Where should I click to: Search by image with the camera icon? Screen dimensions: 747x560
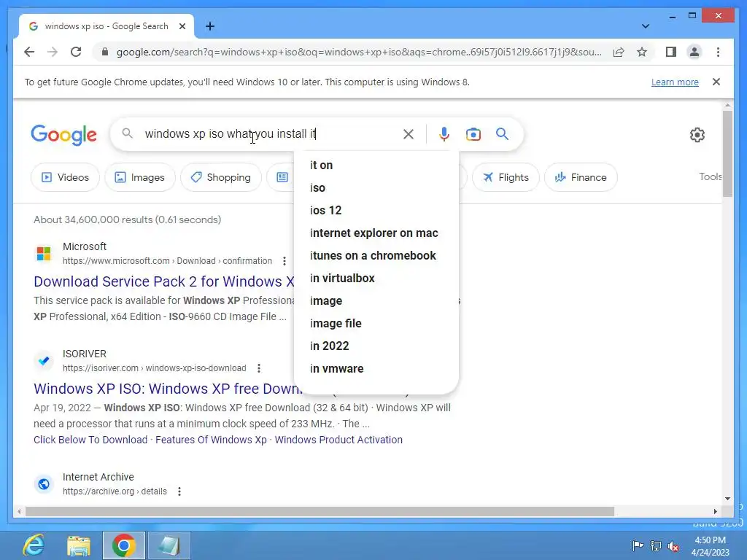pos(473,134)
